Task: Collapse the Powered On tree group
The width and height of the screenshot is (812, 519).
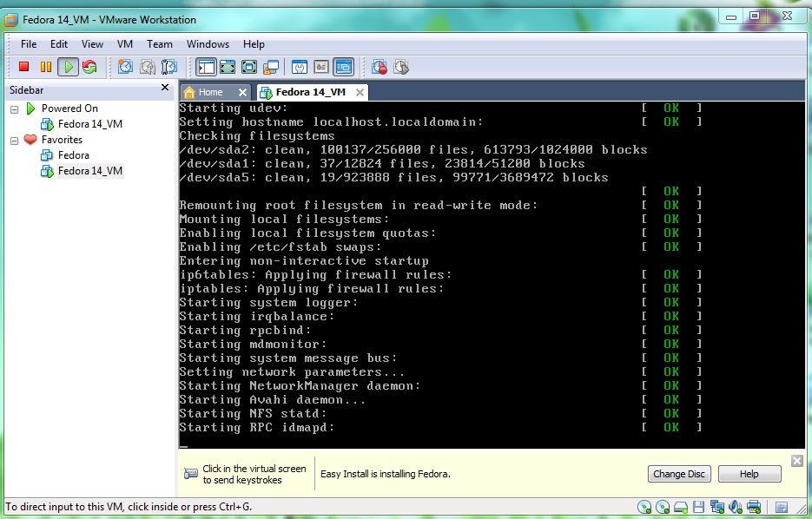Action: (x=15, y=109)
